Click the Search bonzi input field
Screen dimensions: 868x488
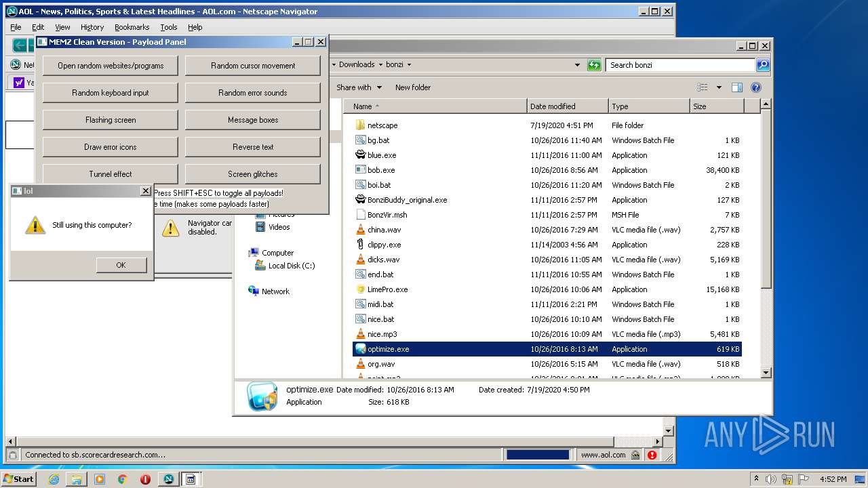tap(680, 65)
